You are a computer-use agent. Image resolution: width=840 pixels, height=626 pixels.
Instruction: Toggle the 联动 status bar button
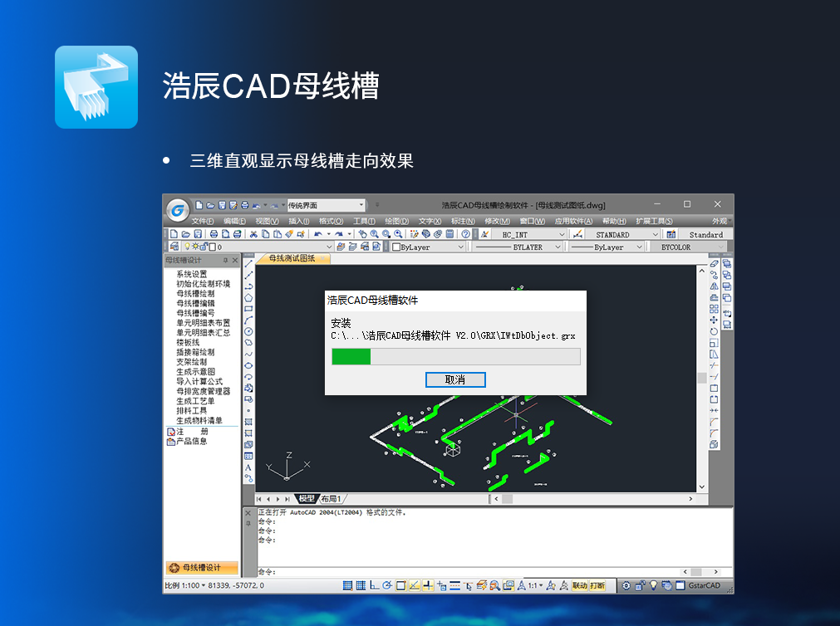click(580, 585)
